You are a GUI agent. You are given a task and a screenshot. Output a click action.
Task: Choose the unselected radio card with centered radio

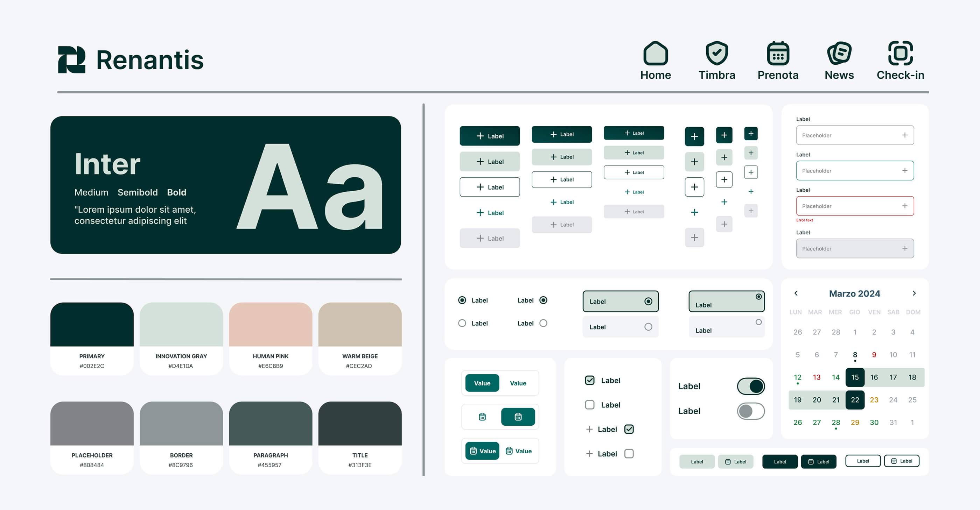coord(620,327)
